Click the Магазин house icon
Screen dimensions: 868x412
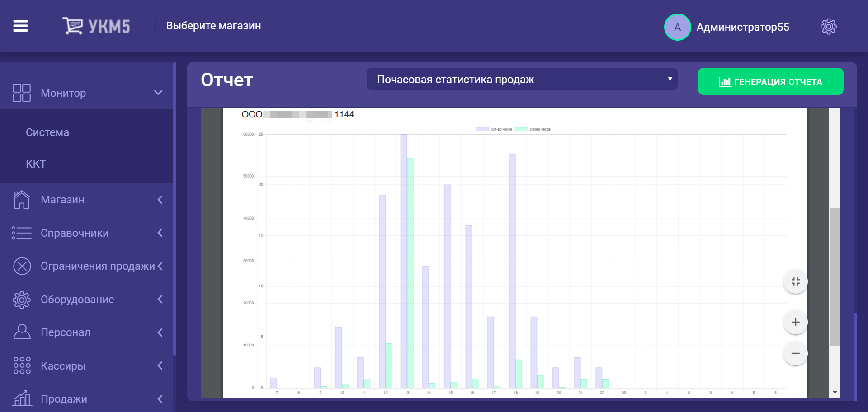(22, 200)
